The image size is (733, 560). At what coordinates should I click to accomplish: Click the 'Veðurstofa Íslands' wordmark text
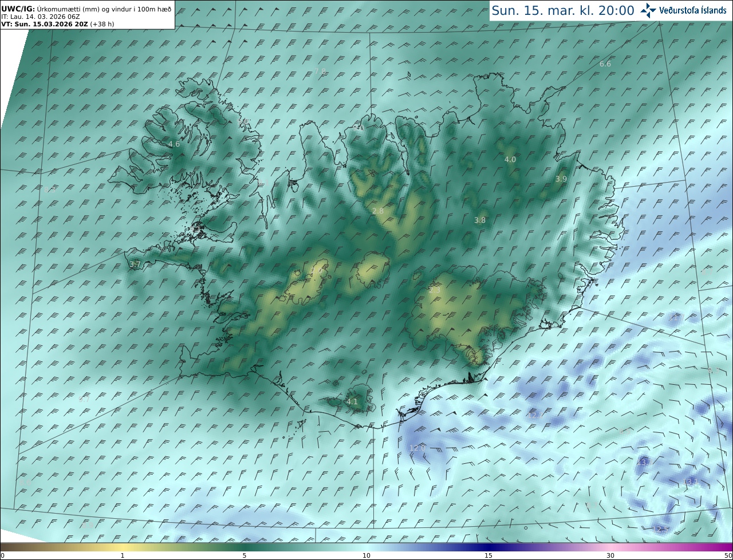pyautogui.click(x=693, y=10)
